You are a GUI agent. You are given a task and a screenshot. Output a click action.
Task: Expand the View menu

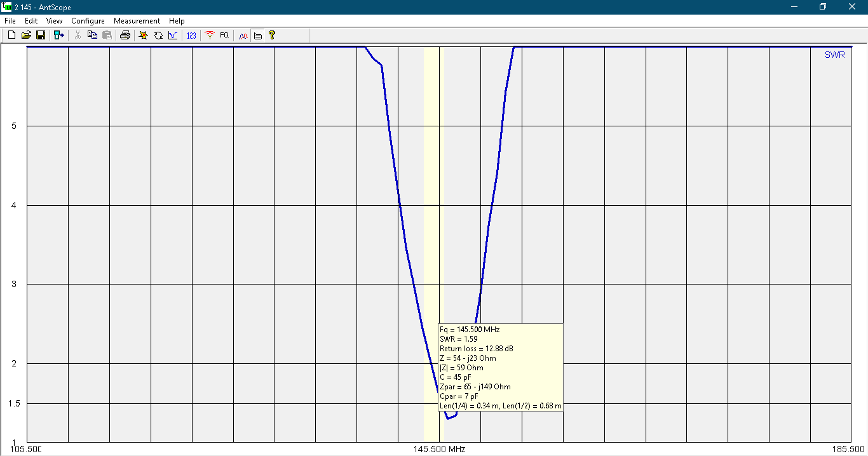(54, 21)
